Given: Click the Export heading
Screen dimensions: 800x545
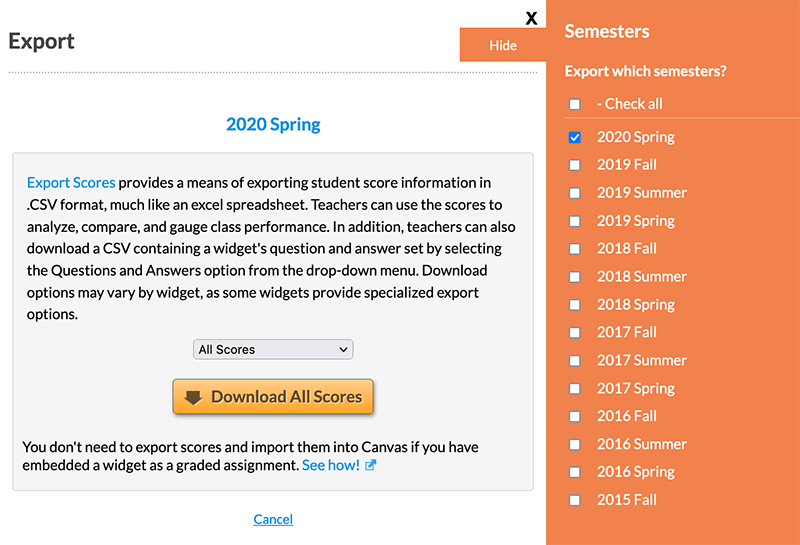Looking at the screenshot, I should coord(41,41).
